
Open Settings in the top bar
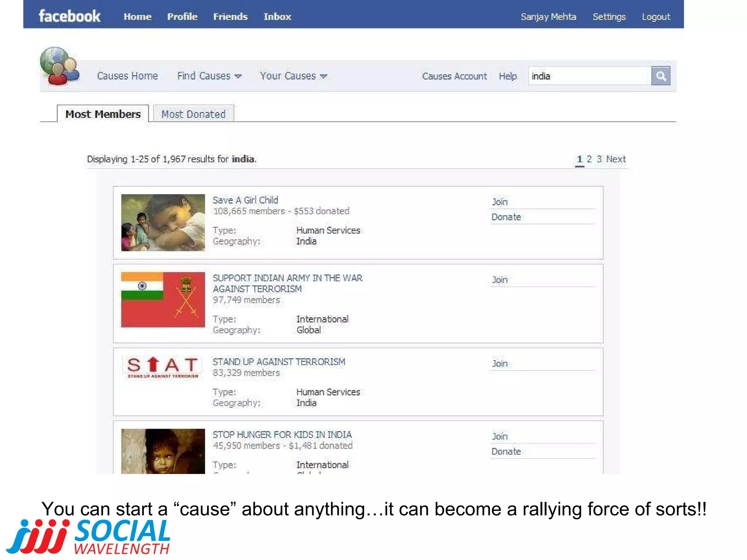609,17
